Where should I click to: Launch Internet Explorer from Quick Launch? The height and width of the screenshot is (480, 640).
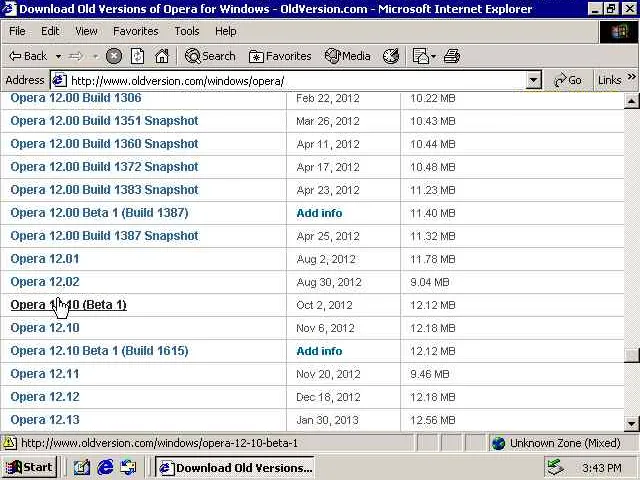(x=105, y=467)
